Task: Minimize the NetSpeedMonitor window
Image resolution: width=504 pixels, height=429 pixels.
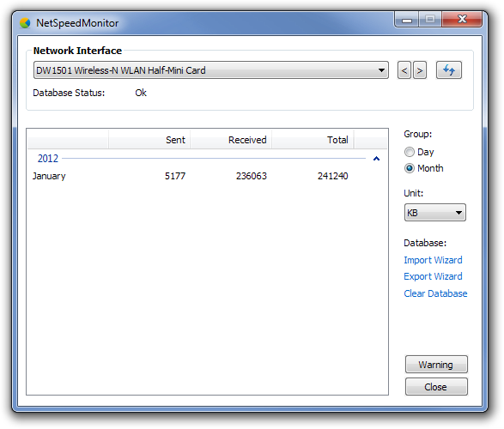Action: 407,20
